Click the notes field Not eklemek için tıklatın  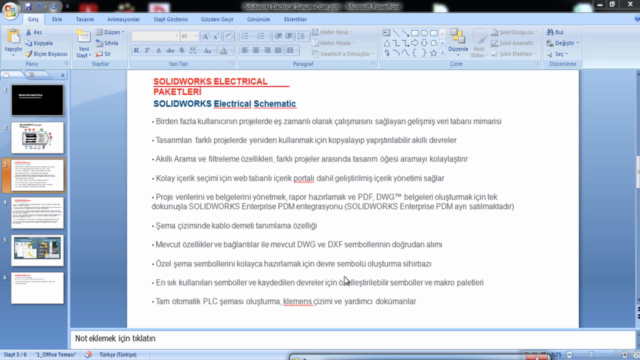353,338
